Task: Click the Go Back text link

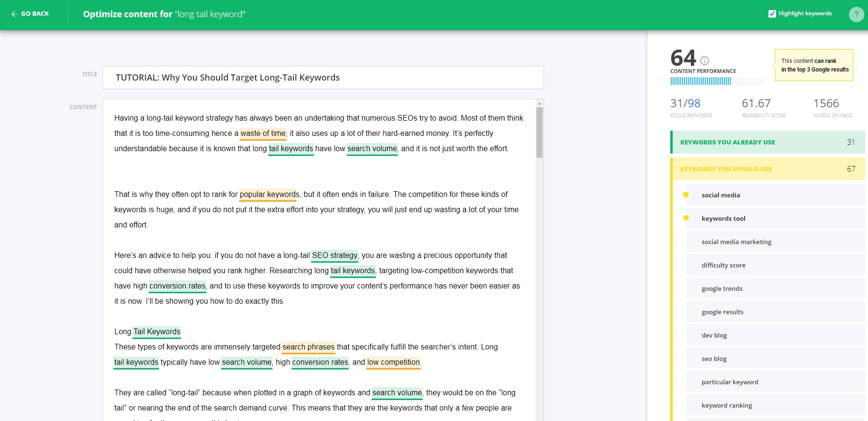Action: (x=35, y=14)
